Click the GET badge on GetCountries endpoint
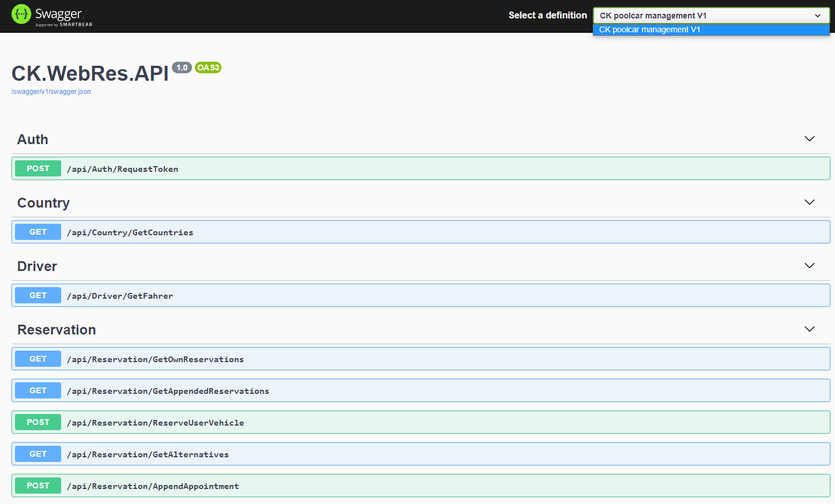 click(x=37, y=232)
